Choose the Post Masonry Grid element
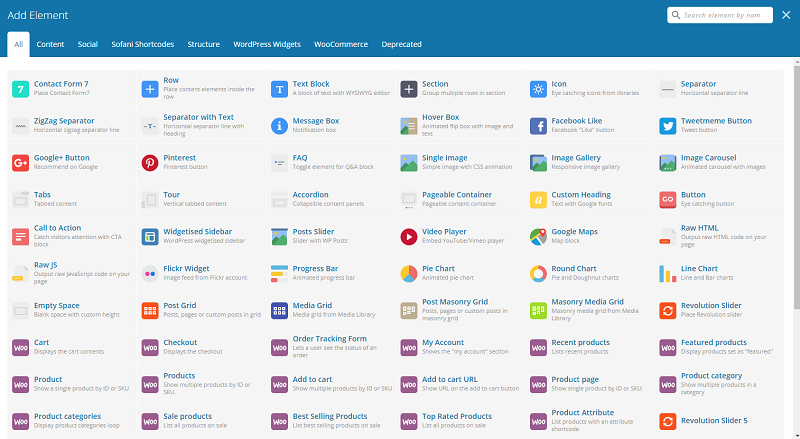Image resolution: width=800 pixels, height=439 pixels. click(x=460, y=310)
